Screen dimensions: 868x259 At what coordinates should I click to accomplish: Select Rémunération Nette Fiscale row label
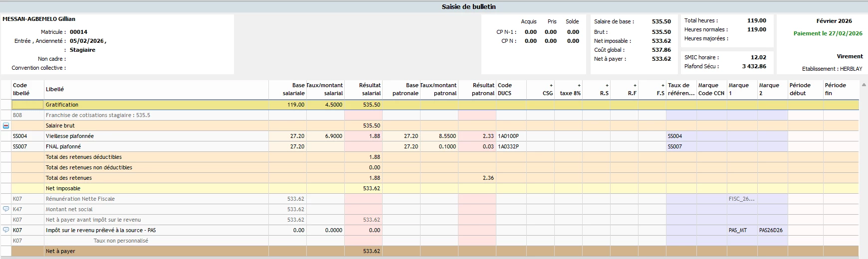click(x=80, y=199)
